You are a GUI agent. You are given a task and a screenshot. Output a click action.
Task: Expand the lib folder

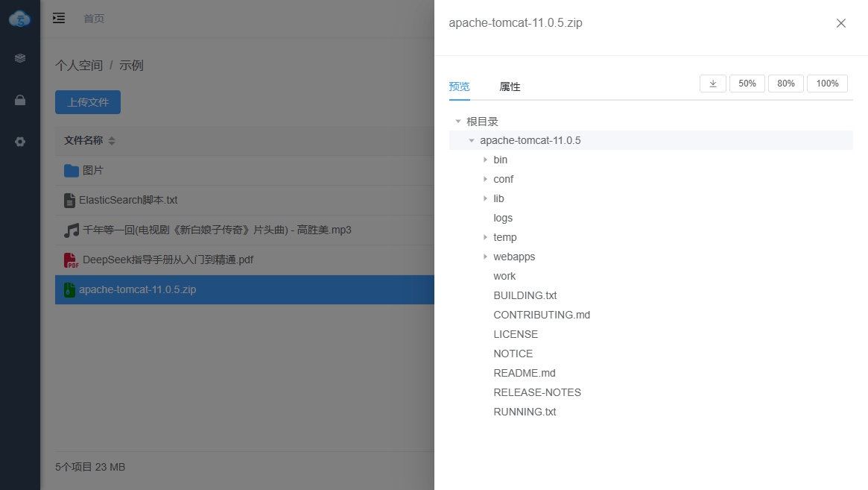pos(485,198)
